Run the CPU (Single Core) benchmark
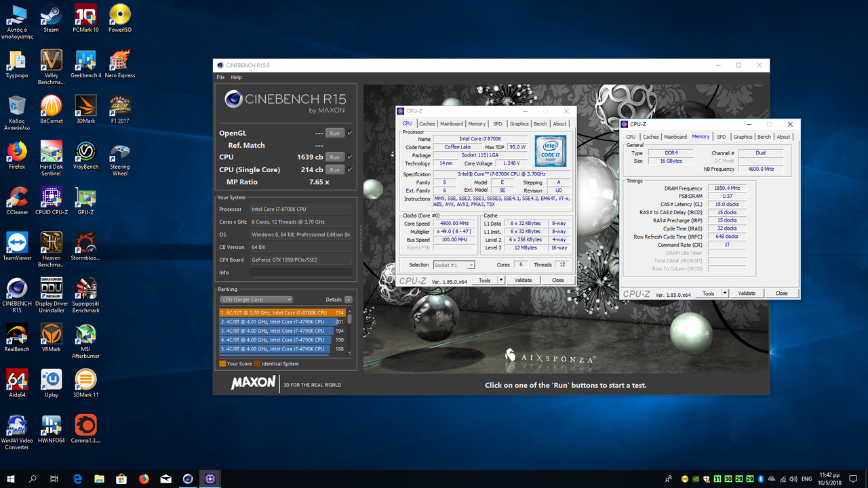Viewport: 868px width, 488px height. pos(335,169)
